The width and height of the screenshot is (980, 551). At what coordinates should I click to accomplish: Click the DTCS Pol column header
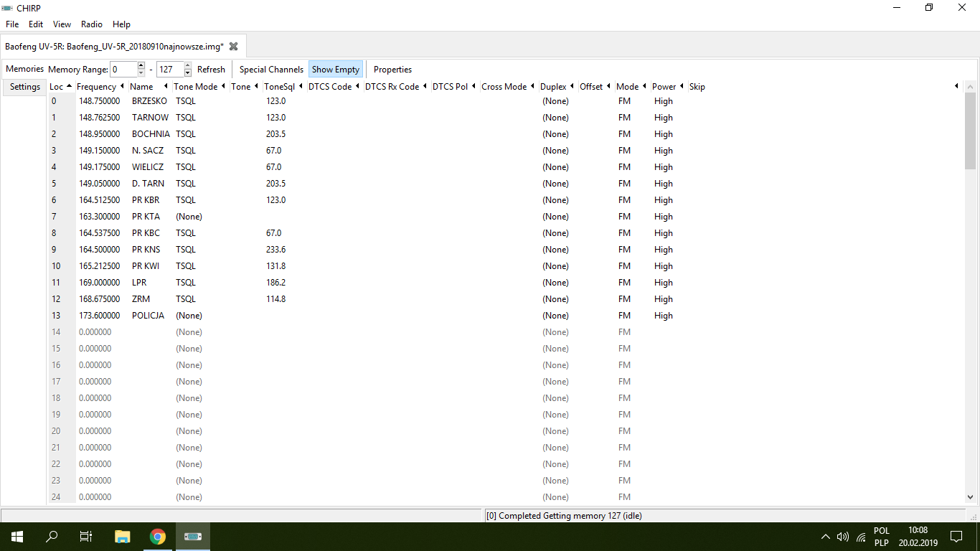(455, 87)
